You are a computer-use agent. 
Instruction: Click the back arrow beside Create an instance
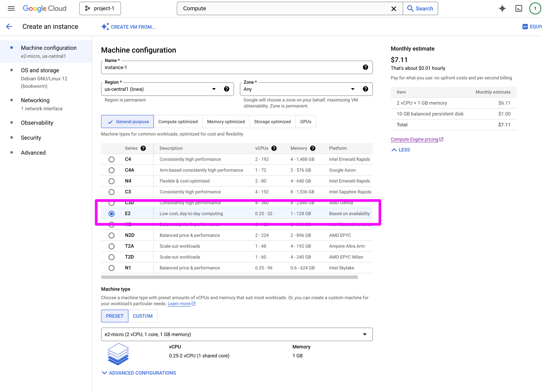9,27
